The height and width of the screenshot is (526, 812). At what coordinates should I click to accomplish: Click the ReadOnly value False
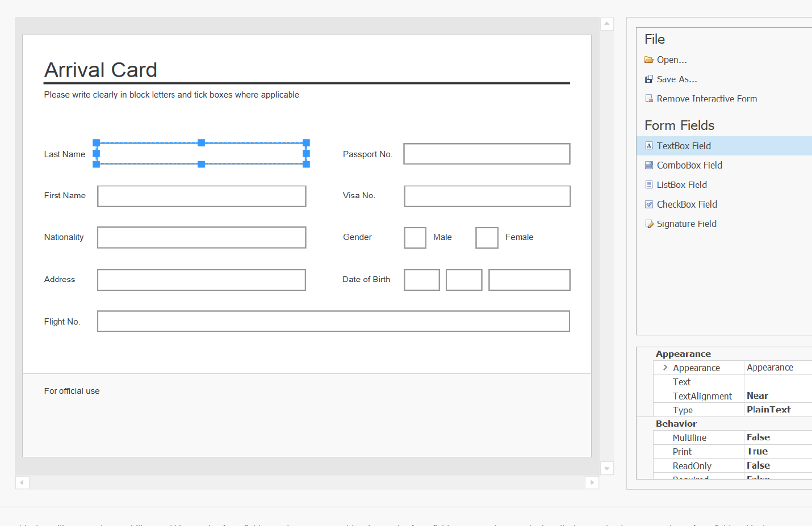point(758,465)
